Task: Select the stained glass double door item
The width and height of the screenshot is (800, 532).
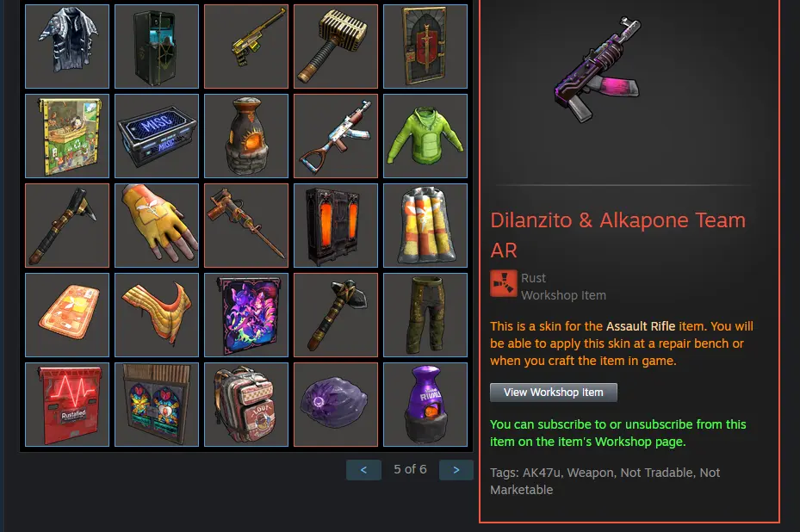Action: pos(157,405)
